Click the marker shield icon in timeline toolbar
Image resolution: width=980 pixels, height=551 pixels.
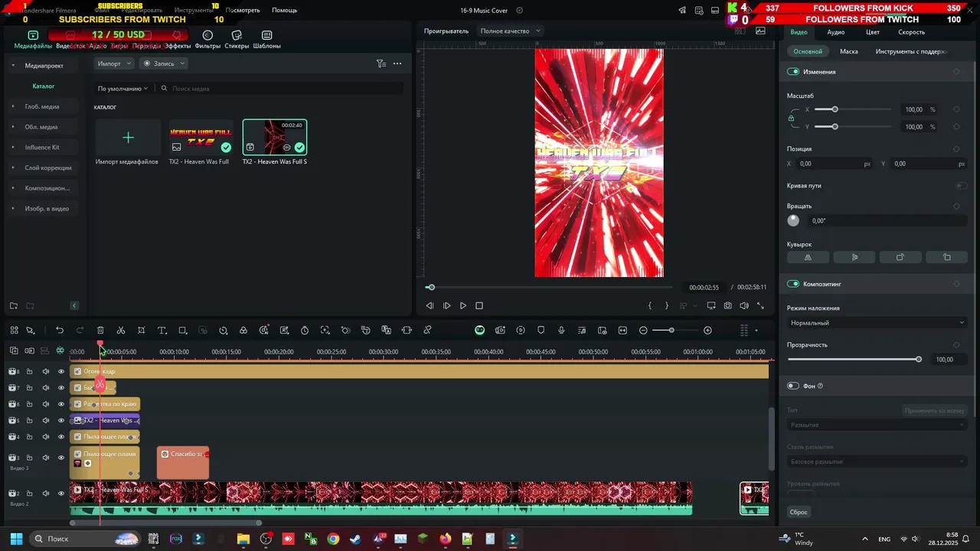pyautogui.click(x=541, y=331)
